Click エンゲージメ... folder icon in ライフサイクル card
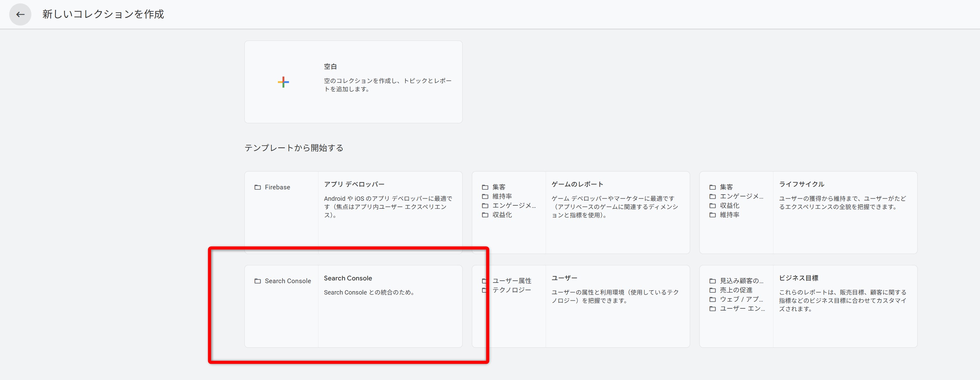This screenshot has height=380, width=980. (712, 196)
